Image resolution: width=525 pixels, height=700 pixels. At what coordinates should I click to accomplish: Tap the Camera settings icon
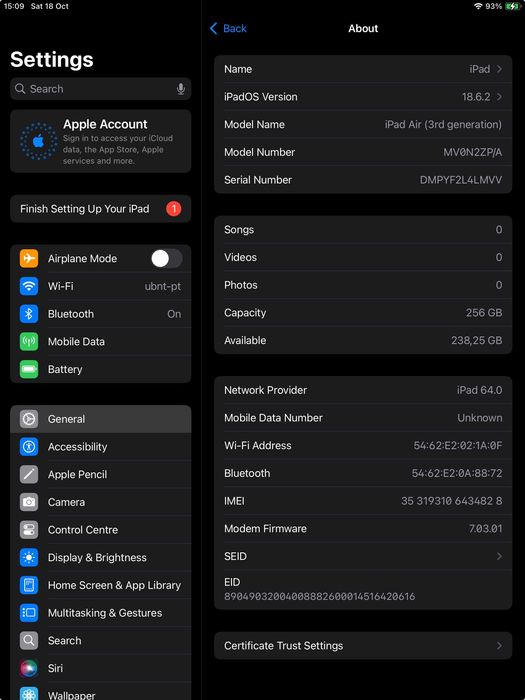click(x=29, y=502)
